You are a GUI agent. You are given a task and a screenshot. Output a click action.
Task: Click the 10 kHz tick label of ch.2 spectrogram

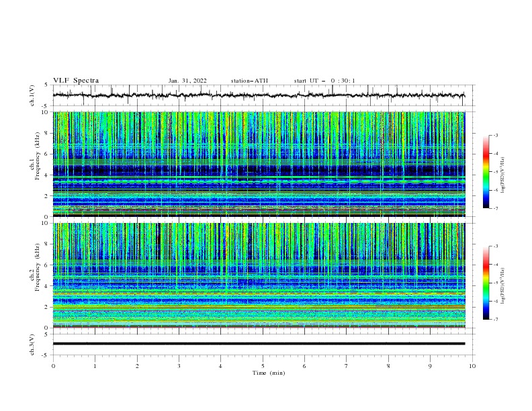tap(46, 223)
